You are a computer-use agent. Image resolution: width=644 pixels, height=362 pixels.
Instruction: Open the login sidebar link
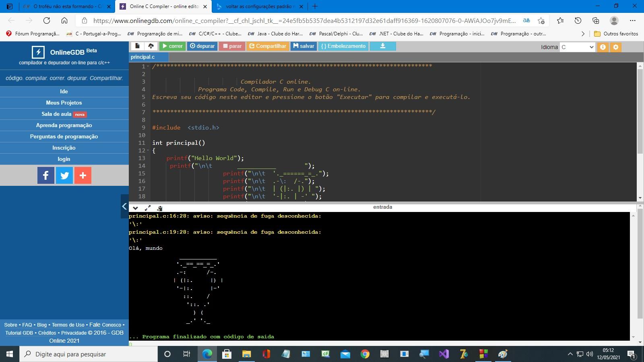[64, 159]
